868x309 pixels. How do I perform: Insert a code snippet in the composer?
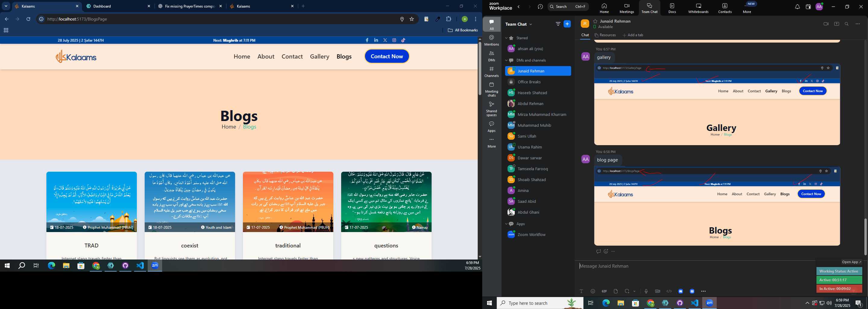(x=669, y=291)
